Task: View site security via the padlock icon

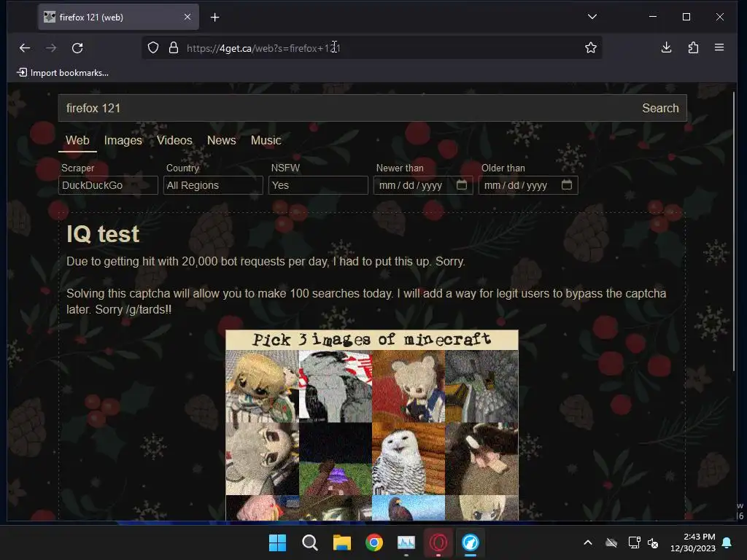Action: pos(174,47)
